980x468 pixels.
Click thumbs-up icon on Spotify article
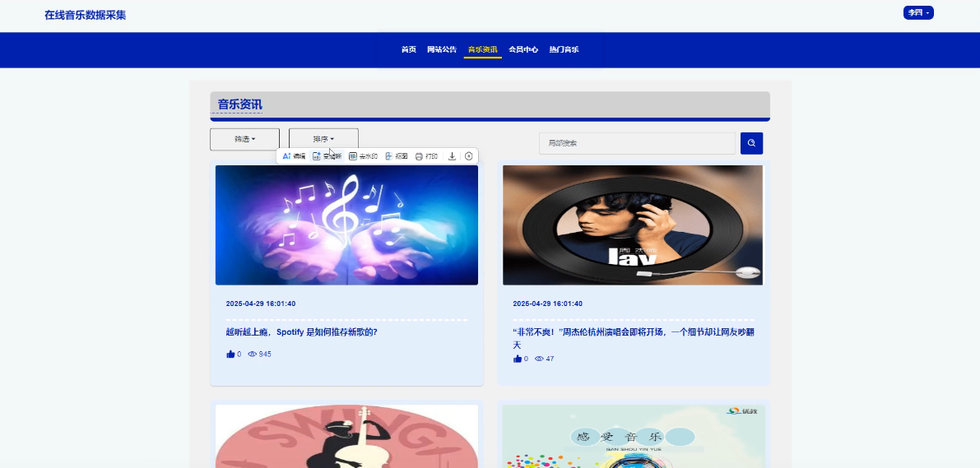pos(230,354)
